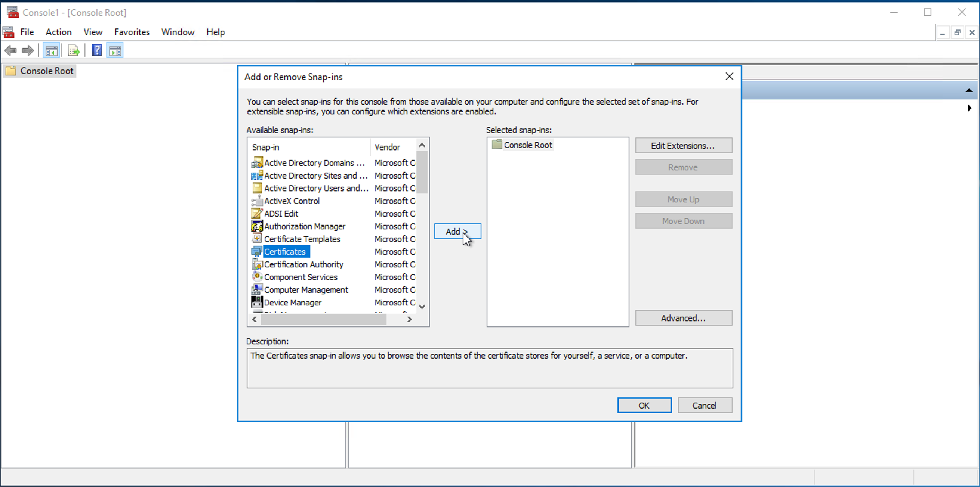Click Cancel in the snap-ins dialog
This screenshot has width=980, height=487.
click(x=705, y=405)
